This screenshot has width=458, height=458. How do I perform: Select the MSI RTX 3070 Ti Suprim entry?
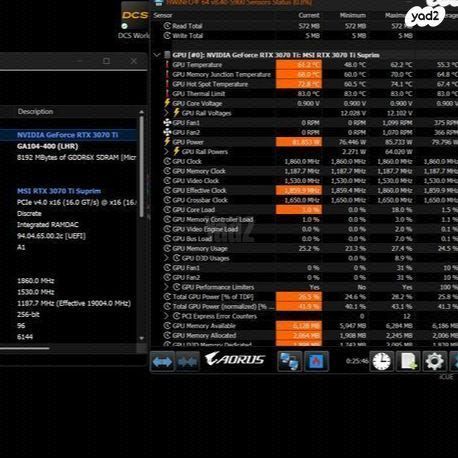(59, 191)
